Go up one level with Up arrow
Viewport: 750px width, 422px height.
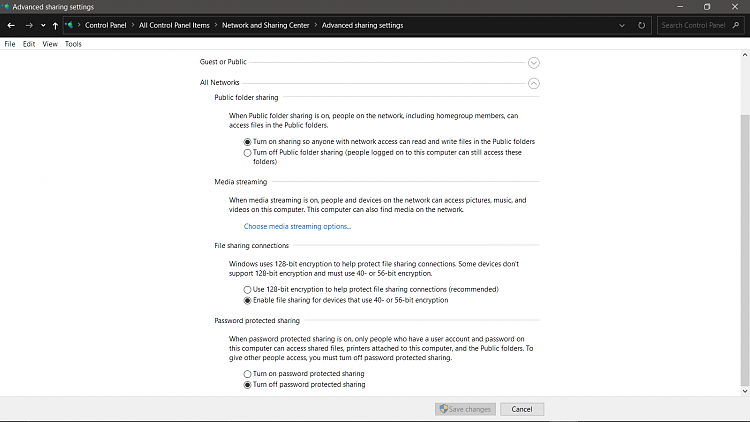click(55, 25)
